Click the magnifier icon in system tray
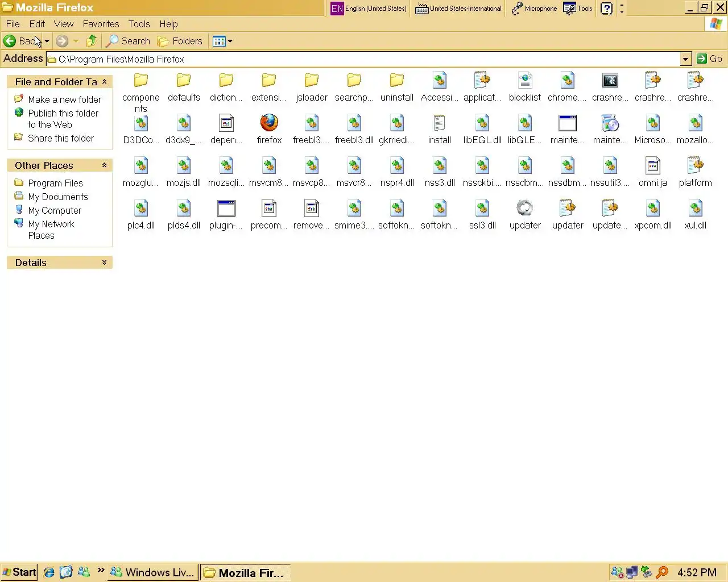The width and height of the screenshot is (728, 582). coord(662,572)
